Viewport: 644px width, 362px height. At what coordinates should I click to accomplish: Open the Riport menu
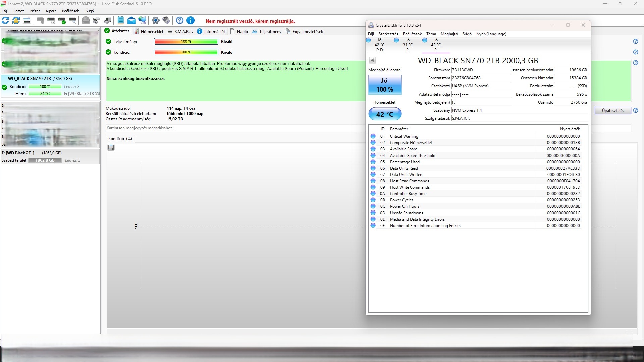click(x=51, y=11)
